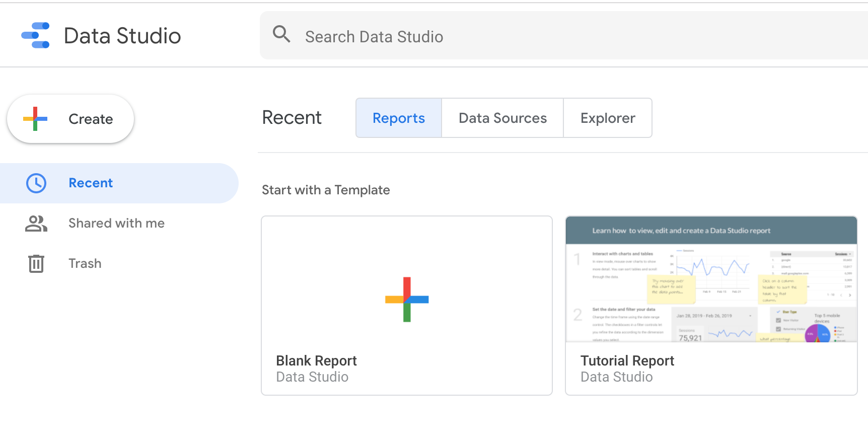Focus the Search Data Studio field
The height and width of the screenshot is (440, 868).
[564, 35]
